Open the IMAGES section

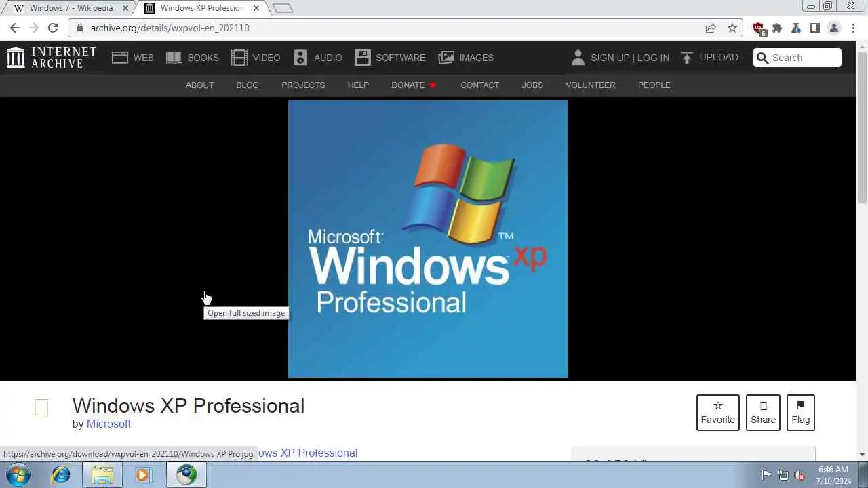coord(466,58)
